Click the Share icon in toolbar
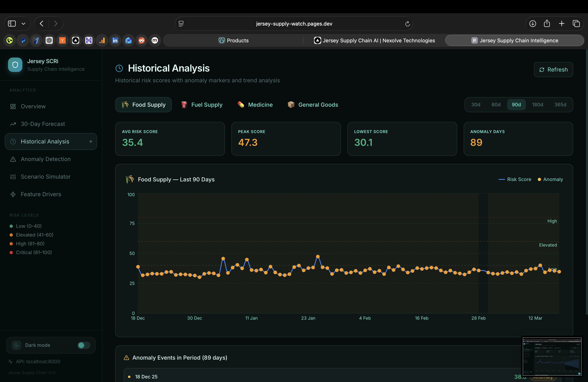This screenshot has width=588, height=382. point(547,24)
